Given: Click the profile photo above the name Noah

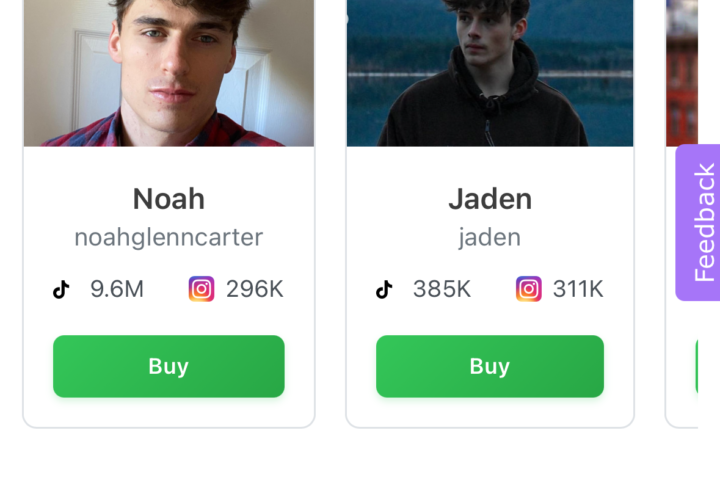Looking at the screenshot, I should [x=168, y=72].
